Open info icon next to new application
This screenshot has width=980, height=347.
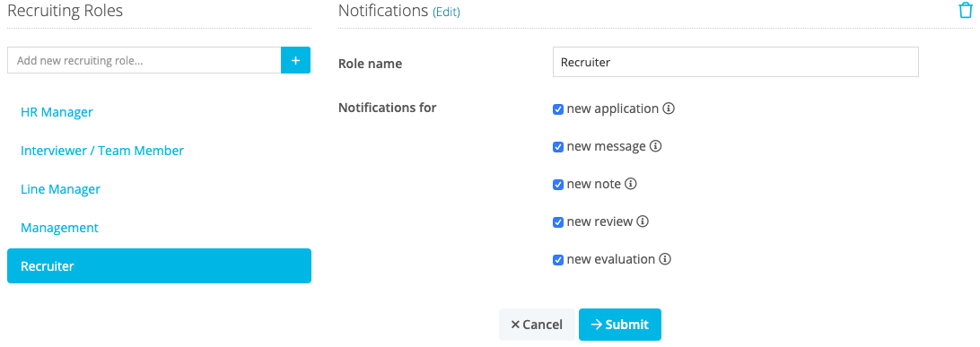pos(669,108)
